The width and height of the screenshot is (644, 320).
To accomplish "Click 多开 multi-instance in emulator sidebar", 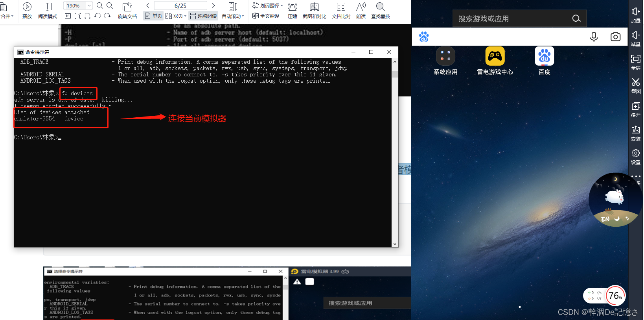I will (x=636, y=109).
